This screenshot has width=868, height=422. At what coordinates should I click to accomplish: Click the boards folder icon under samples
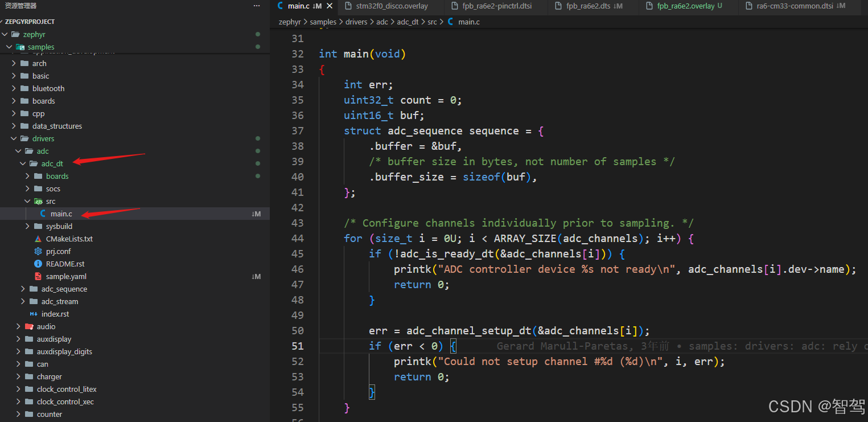[x=24, y=101]
